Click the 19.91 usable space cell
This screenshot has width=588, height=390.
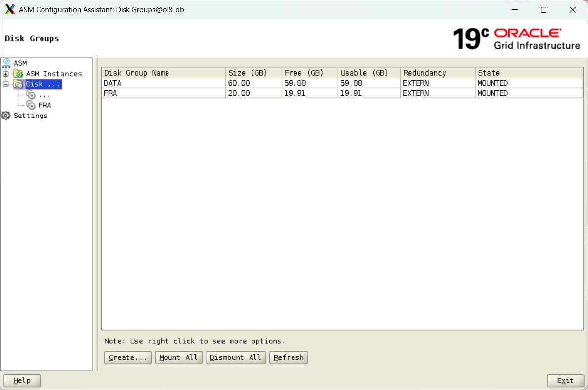pos(370,93)
